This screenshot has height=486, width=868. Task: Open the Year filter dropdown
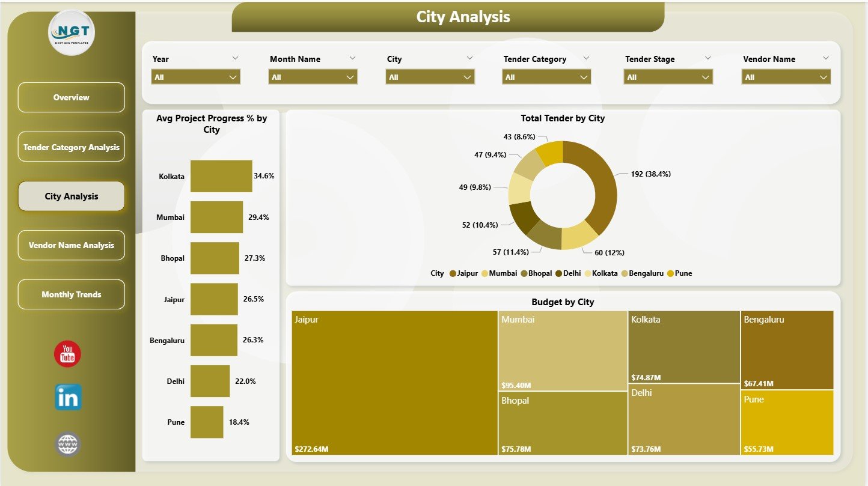tap(196, 77)
